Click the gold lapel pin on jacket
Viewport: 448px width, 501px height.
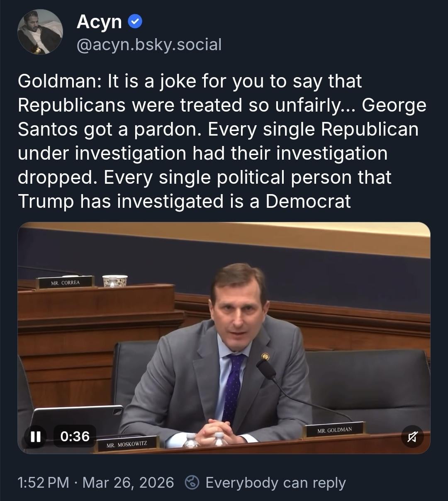click(265, 356)
